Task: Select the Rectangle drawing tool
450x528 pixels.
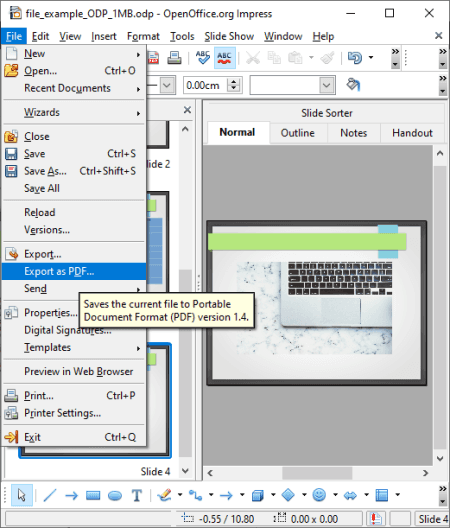Action: pyautogui.click(x=93, y=495)
